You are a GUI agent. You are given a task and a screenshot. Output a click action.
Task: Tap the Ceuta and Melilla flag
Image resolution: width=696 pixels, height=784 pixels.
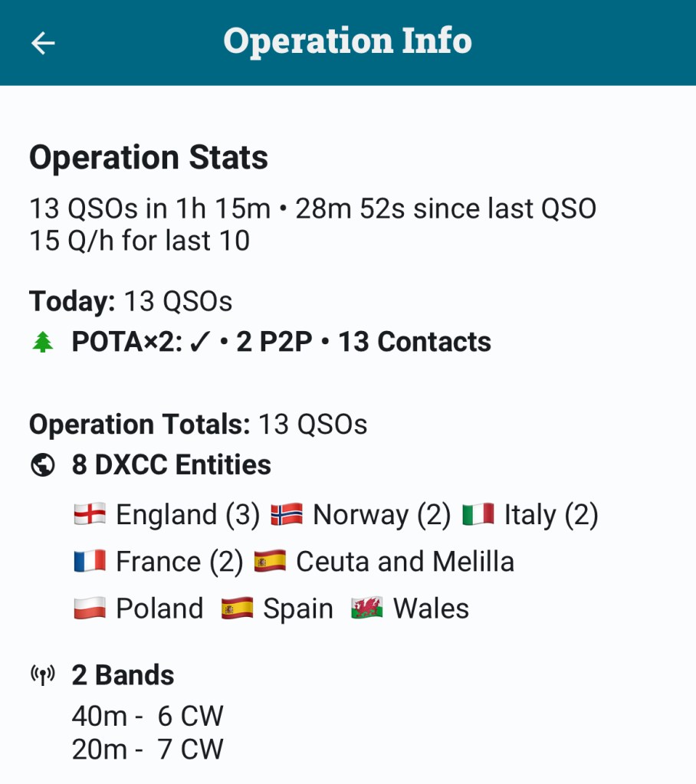coord(270,562)
